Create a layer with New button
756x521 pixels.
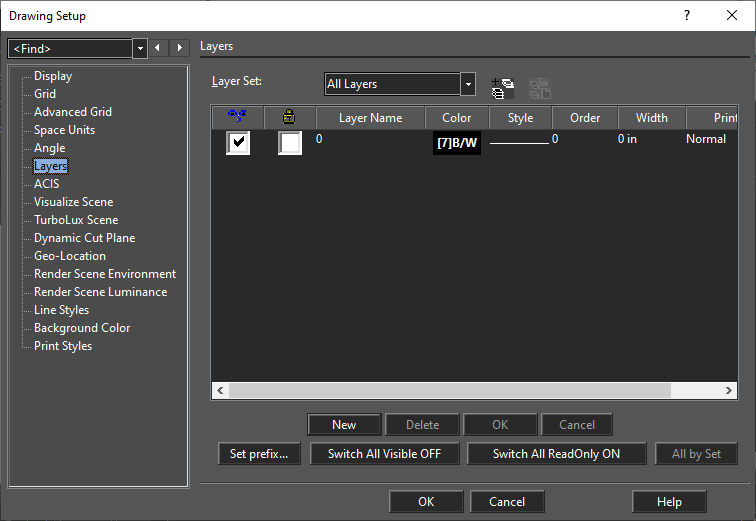pos(344,425)
